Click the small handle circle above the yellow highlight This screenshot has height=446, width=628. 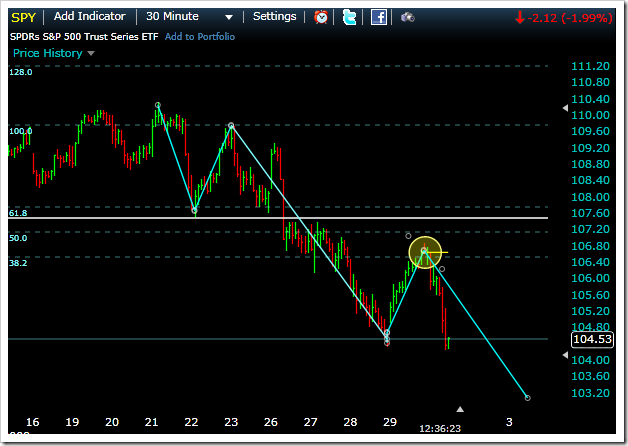point(408,236)
